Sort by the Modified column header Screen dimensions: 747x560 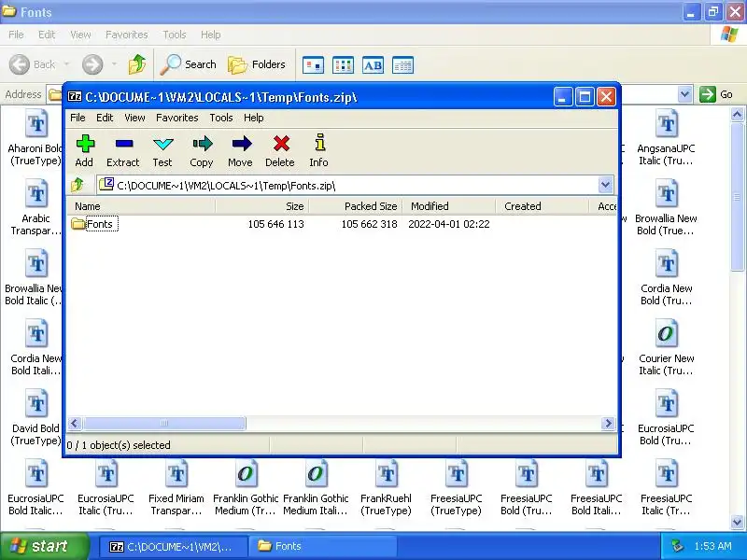(x=448, y=206)
